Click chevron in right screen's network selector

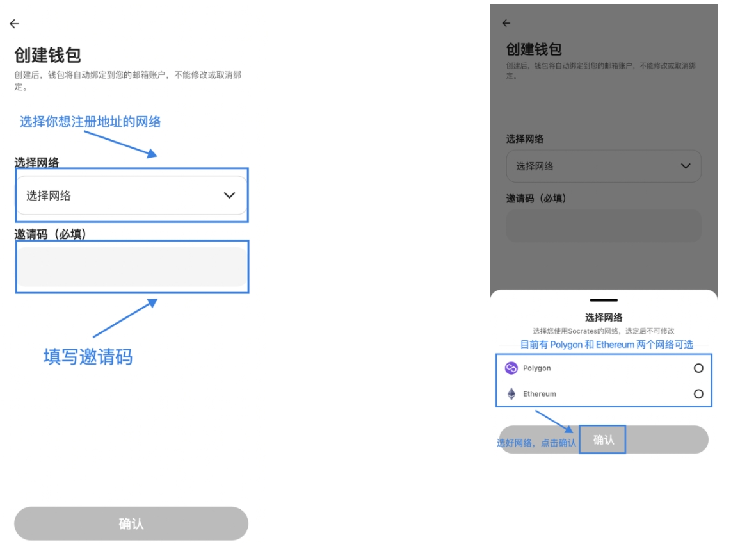click(686, 166)
